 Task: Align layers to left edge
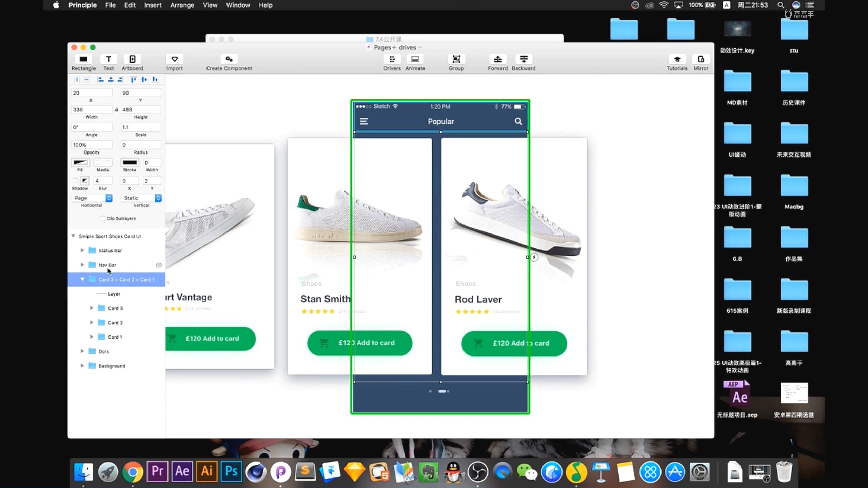coord(100,79)
